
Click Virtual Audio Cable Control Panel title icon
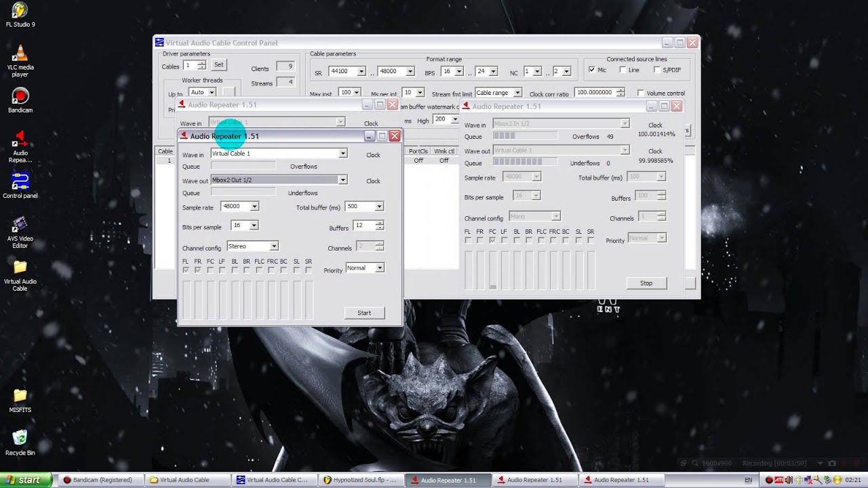(x=159, y=43)
